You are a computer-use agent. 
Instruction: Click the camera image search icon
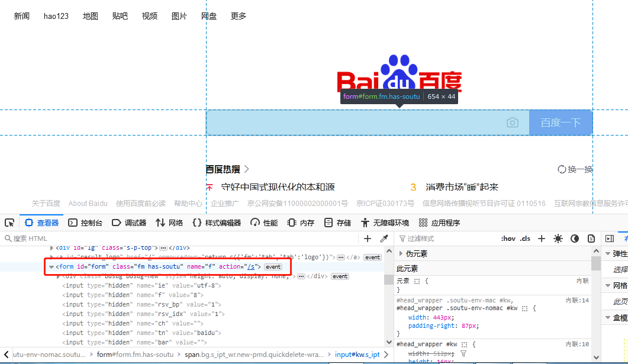tap(512, 123)
